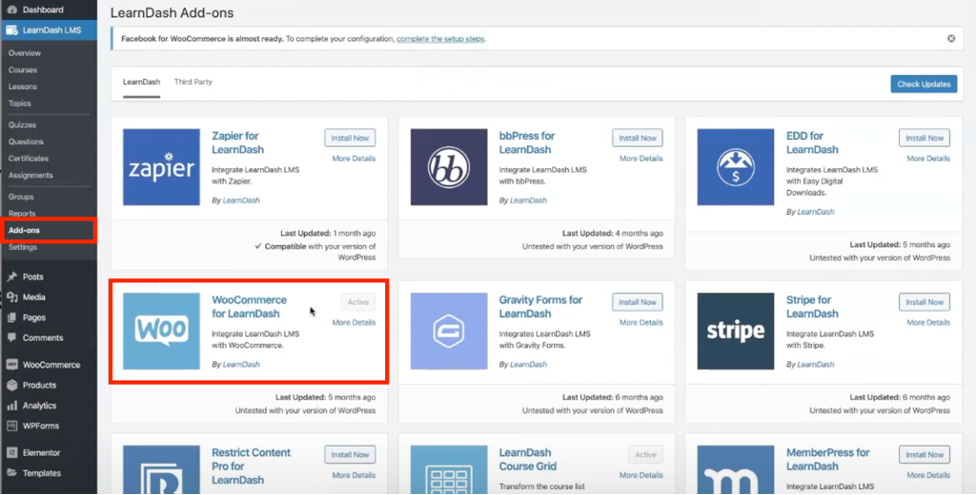Open the MemberPress for LearnDash title link
The height and width of the screenshot is (495, 977).
click(828, 459)
